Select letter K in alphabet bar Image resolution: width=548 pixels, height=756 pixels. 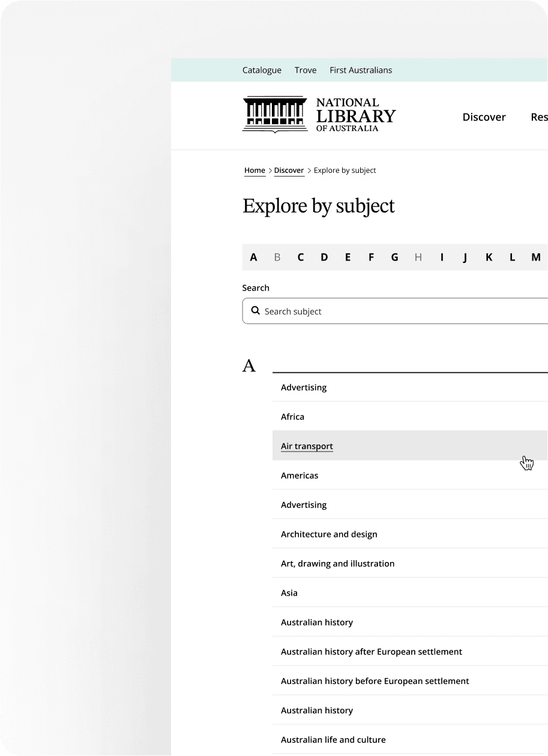[489, 257]
